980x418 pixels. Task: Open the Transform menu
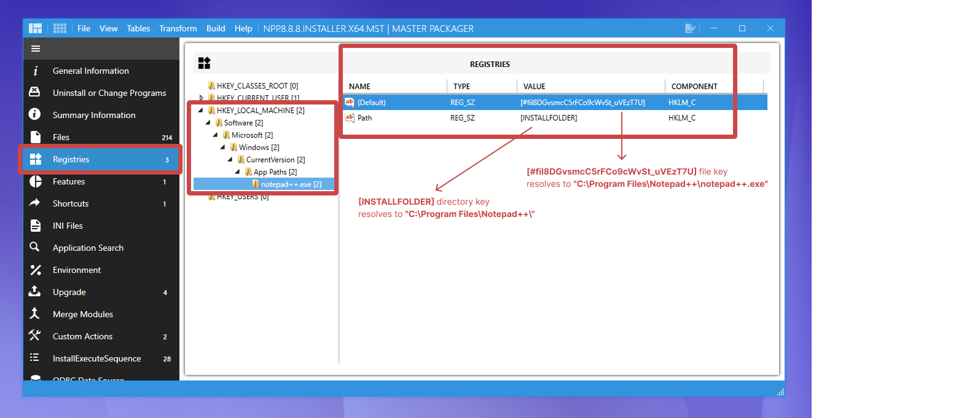[178, 28]
